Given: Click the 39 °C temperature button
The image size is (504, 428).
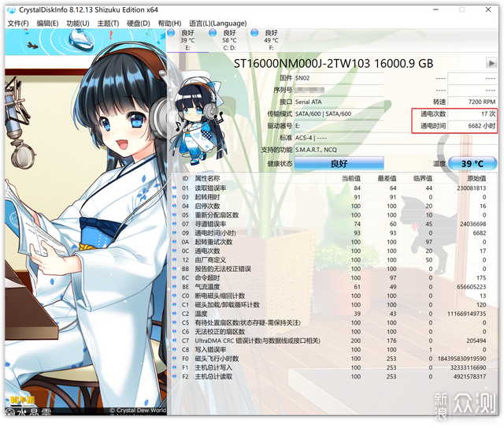Looking at the screenshot, I should click(472, 163).
